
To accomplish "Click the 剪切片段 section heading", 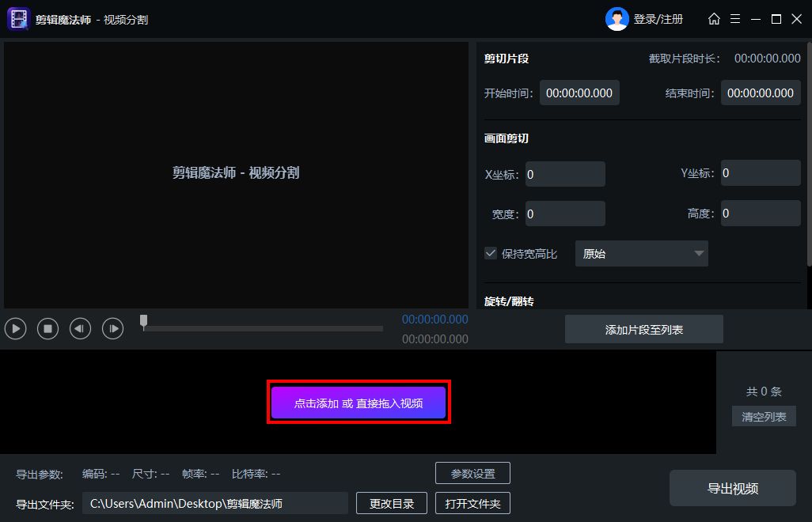I will coord(507,59).
